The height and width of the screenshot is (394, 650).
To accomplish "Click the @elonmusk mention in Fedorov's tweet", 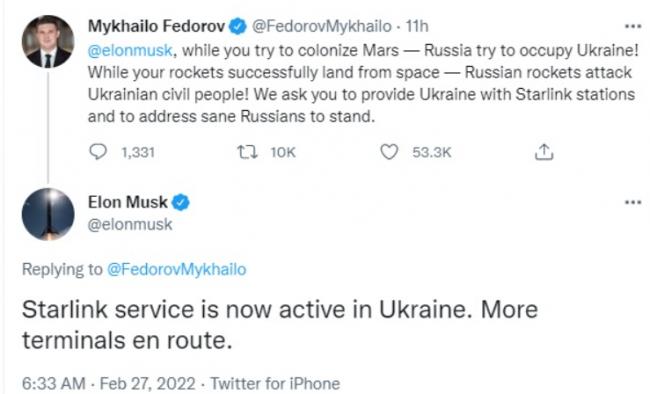I will pos(130,51).
